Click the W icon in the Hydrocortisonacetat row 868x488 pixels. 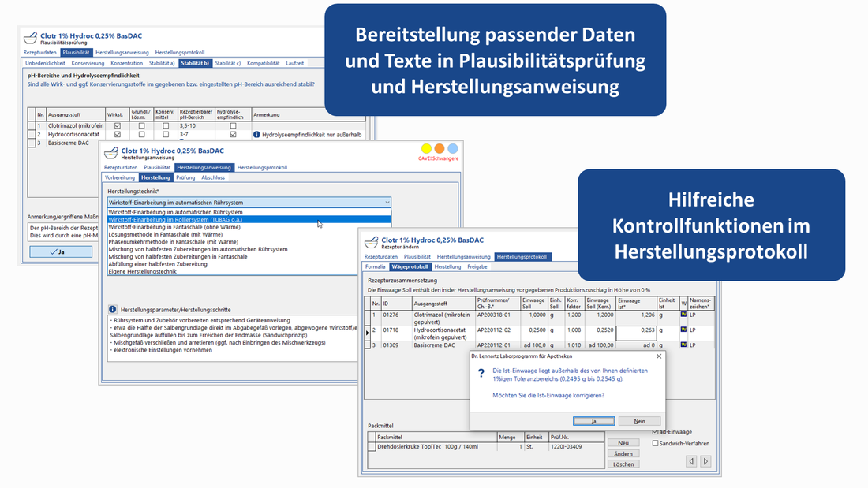click(683, 330)
